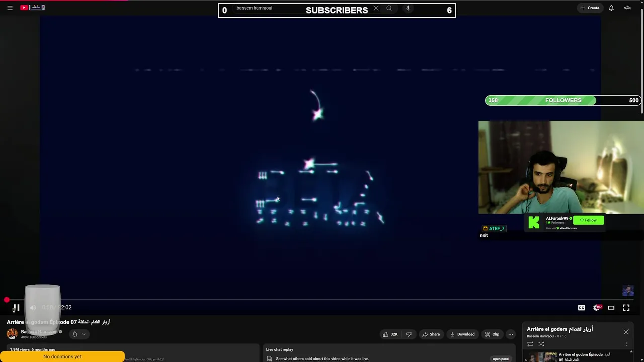The image size is (644, 362).
Task: Click the Kick logo on stream overlay
Action: point(534,222)
